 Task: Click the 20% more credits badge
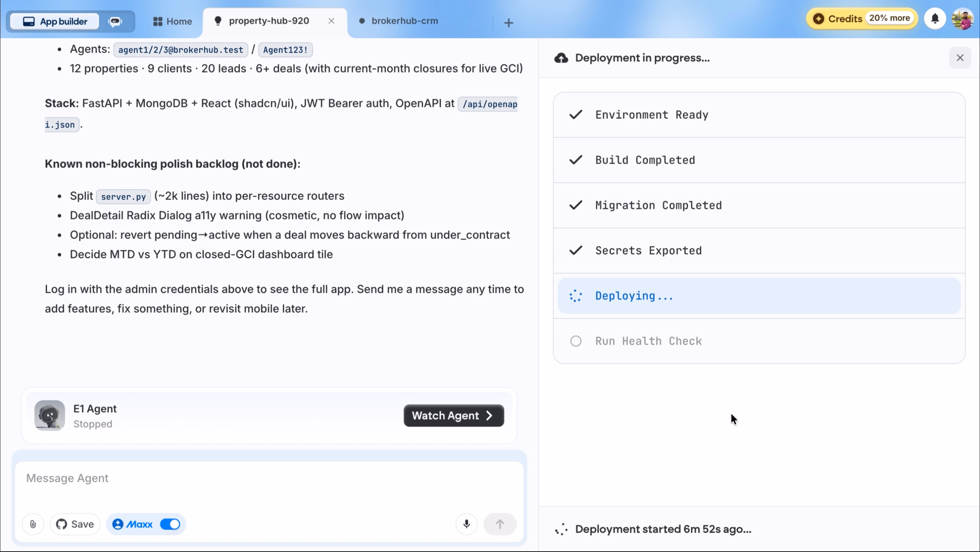point(890,18)
